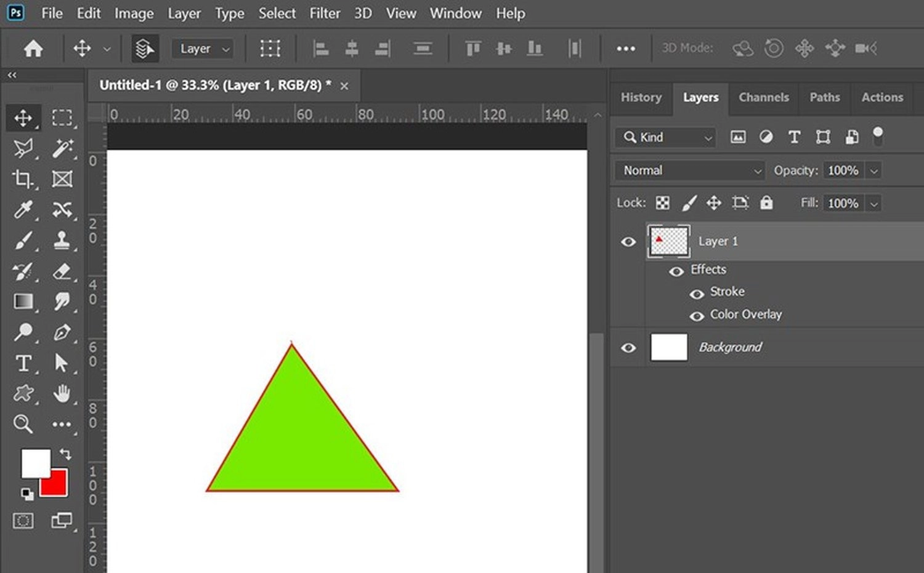Select the Hand tool
The width and height of the screenshot is (924, 573).
coord(62,393)
